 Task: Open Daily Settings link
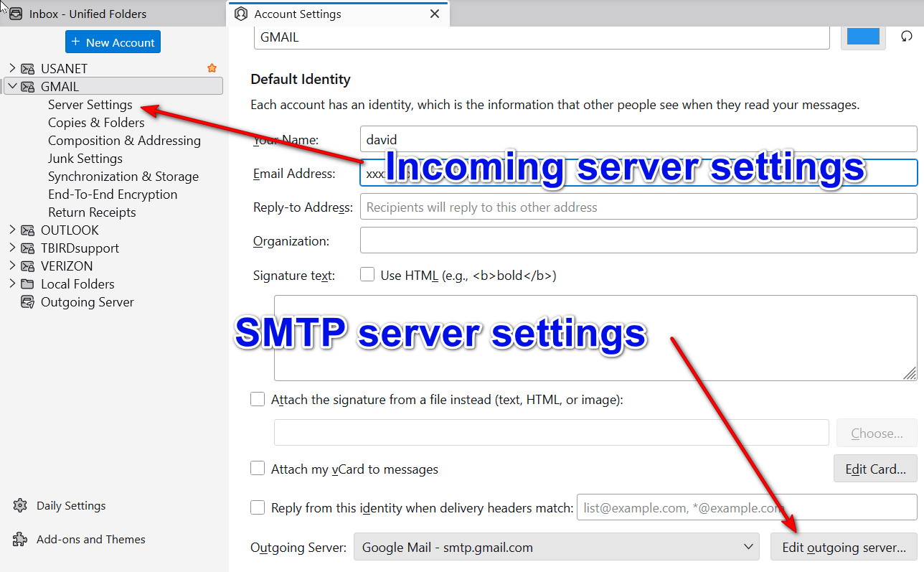pyautogui.click(x=71, y=505)
